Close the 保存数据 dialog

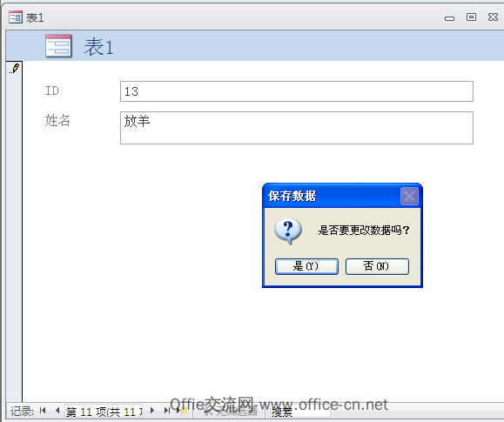click(409, 196)
